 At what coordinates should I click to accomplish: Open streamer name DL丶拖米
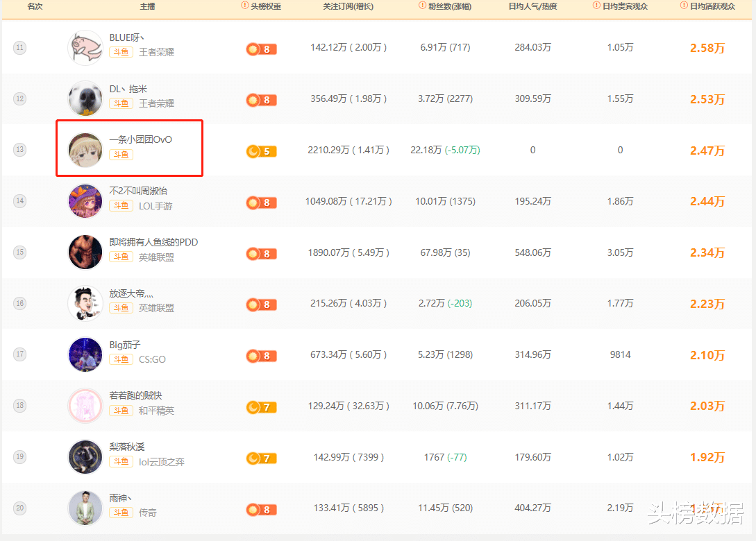(128, 89)
